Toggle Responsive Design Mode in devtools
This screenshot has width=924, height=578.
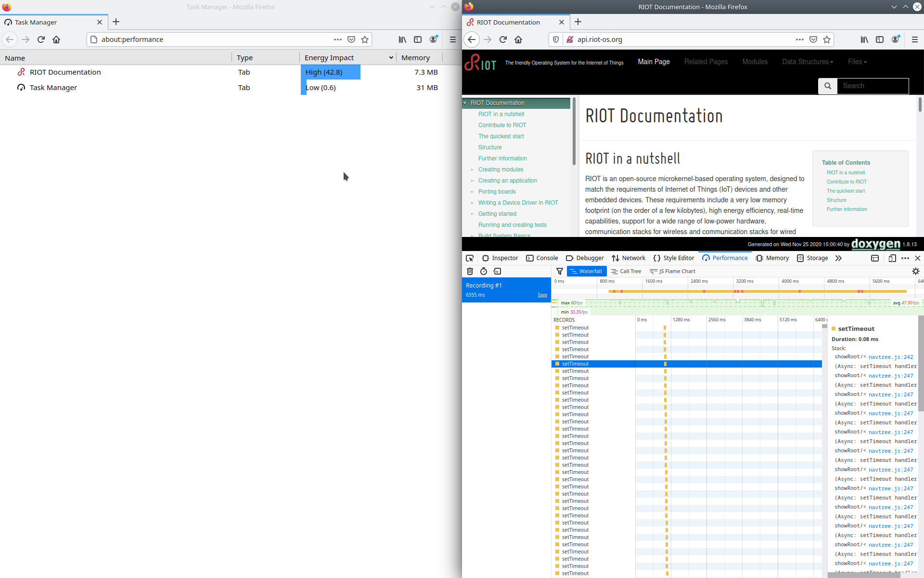(x=892, y=258)
